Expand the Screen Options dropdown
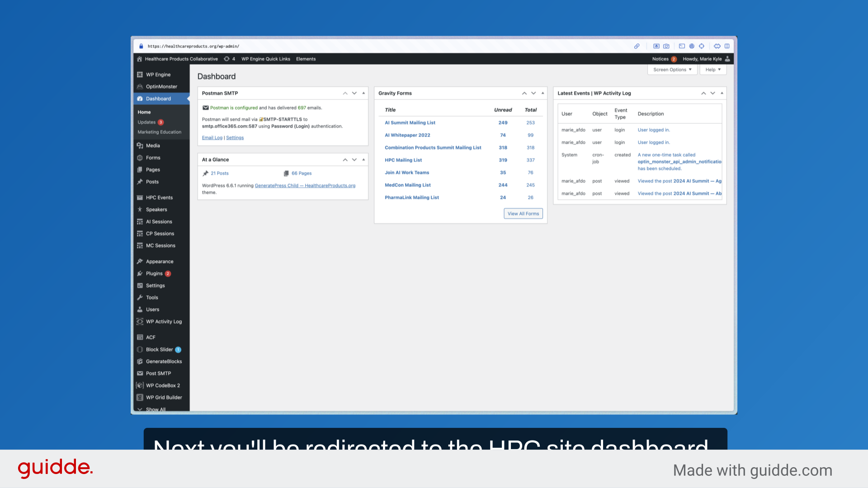Image resolution: width=868 pixels, height=488 pixels. pos(672,69)
